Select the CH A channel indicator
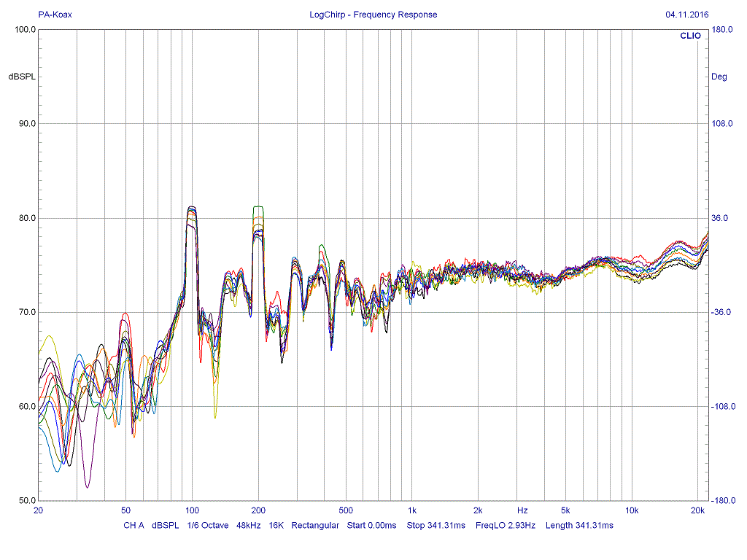Image resolution: width=747 pixels, height=560 pixels. 133,525
